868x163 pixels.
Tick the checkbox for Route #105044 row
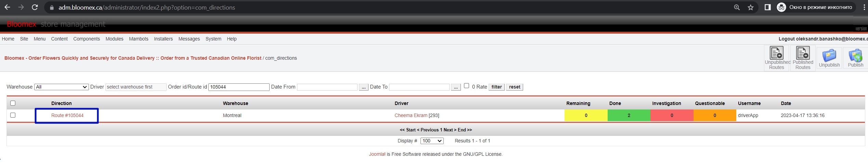click(x=13, y=115)
